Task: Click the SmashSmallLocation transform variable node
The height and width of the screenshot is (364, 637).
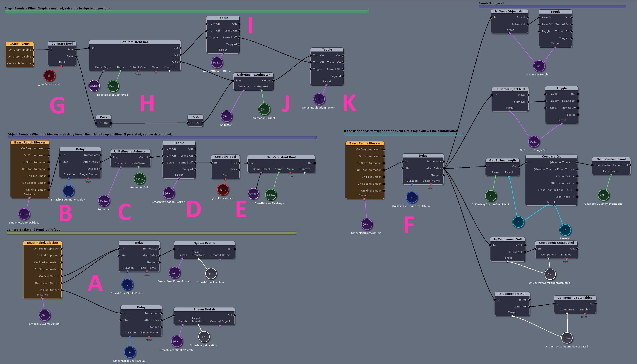Action: pos(211,273)
